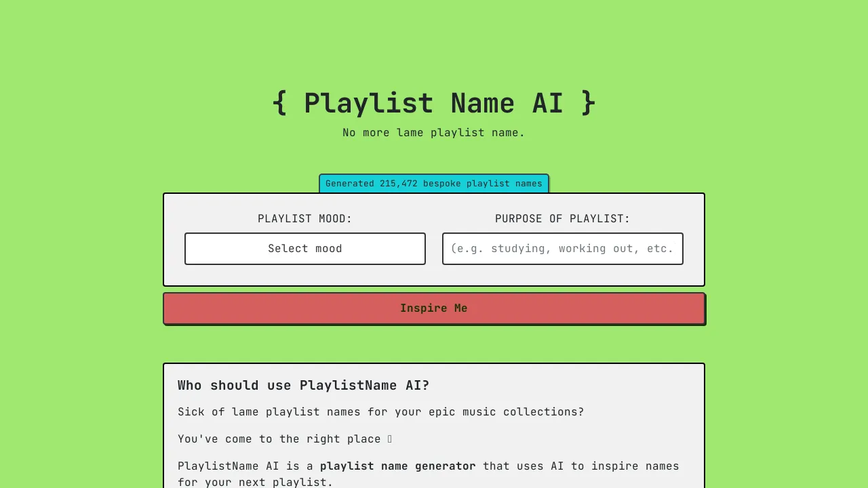Focus the purpose of playlist input field
The height and width of the screenshot is (488, 868).
click(563, 249)
